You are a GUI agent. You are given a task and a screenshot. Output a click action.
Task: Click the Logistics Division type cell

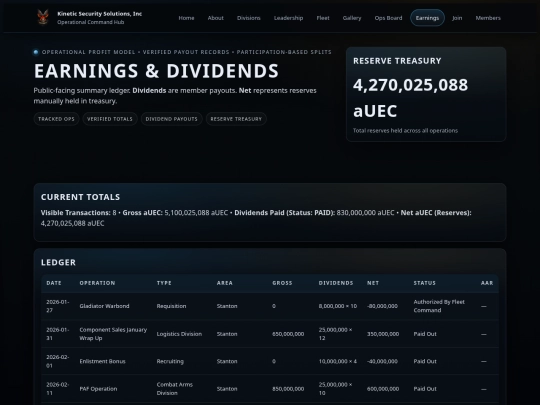pyautogui.click(x=179, y=334)
